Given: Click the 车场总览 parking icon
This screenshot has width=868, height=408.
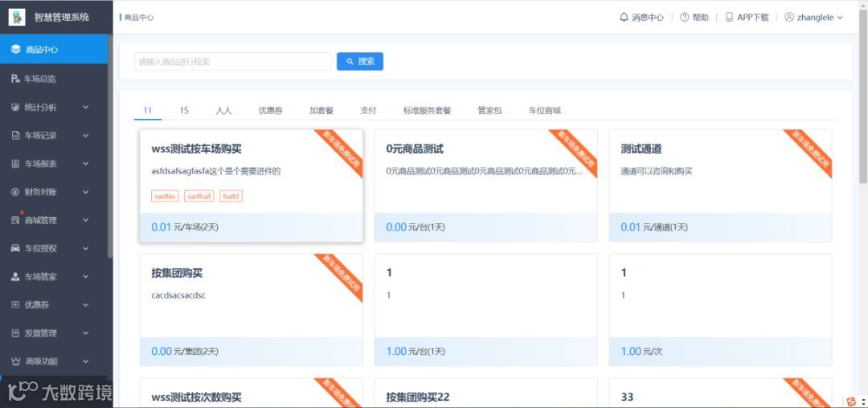Looking at the screenshot, I should pos(15,79).
